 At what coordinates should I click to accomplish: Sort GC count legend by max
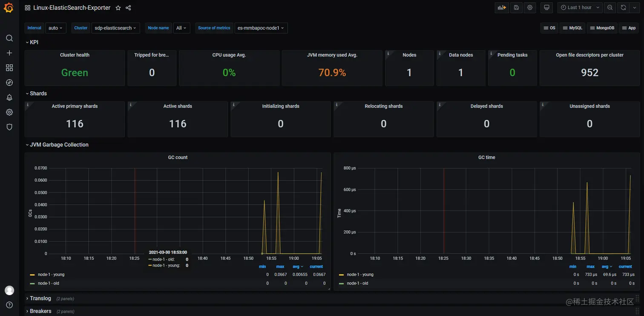tap(280, 267)
